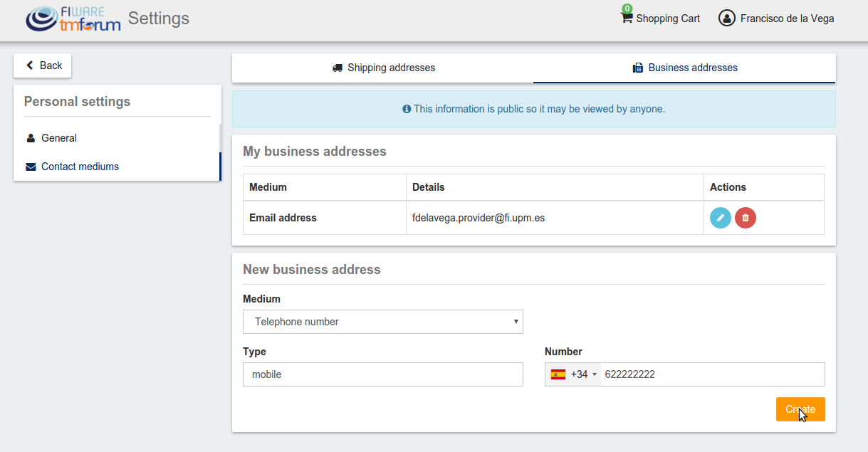Viewport: 868px width, 452px height.
Task: Open General personal settings
Action: tap(117, 138)
